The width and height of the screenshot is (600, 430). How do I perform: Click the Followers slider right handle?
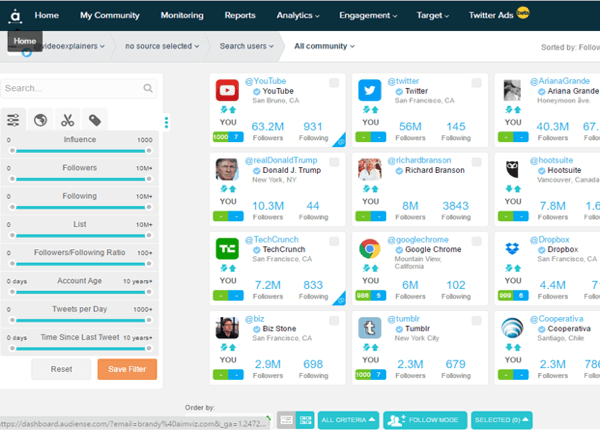[149, 179]
